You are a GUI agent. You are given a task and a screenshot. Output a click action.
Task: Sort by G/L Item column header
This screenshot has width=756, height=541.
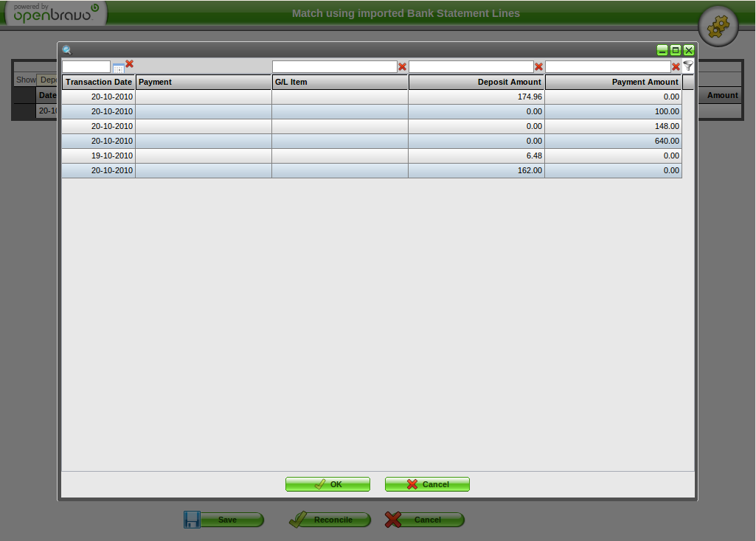coord(340,82)
